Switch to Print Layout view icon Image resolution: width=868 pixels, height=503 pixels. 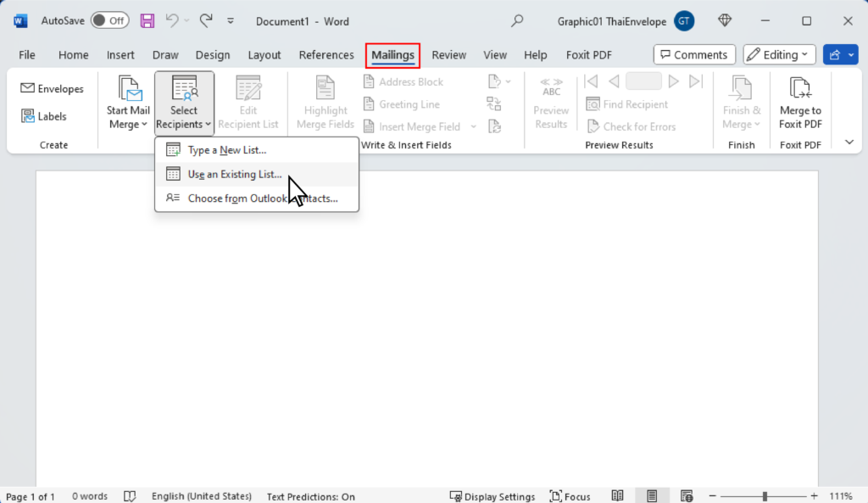652,496
